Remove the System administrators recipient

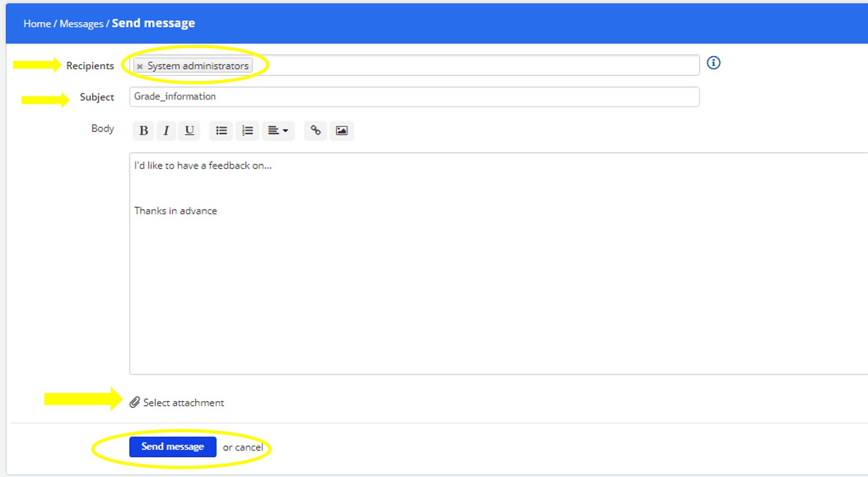coord(140,66)
